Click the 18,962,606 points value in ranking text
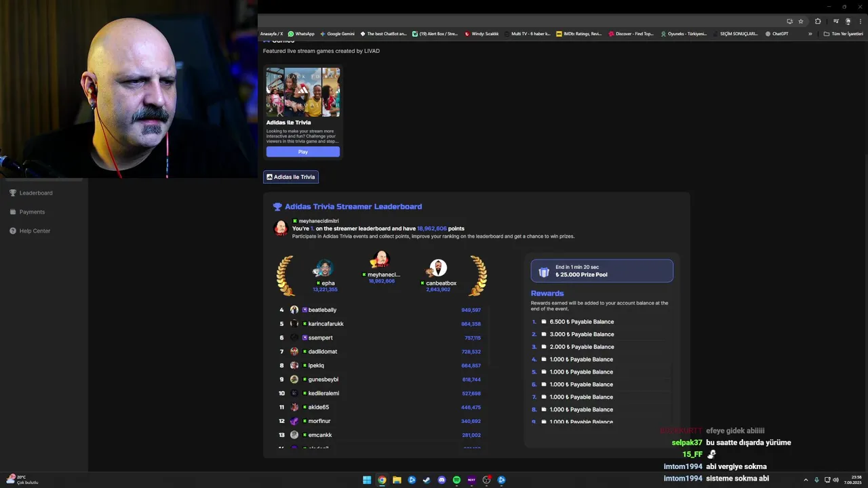Screen dimensions: 868x488 click(x=432, y=228)
